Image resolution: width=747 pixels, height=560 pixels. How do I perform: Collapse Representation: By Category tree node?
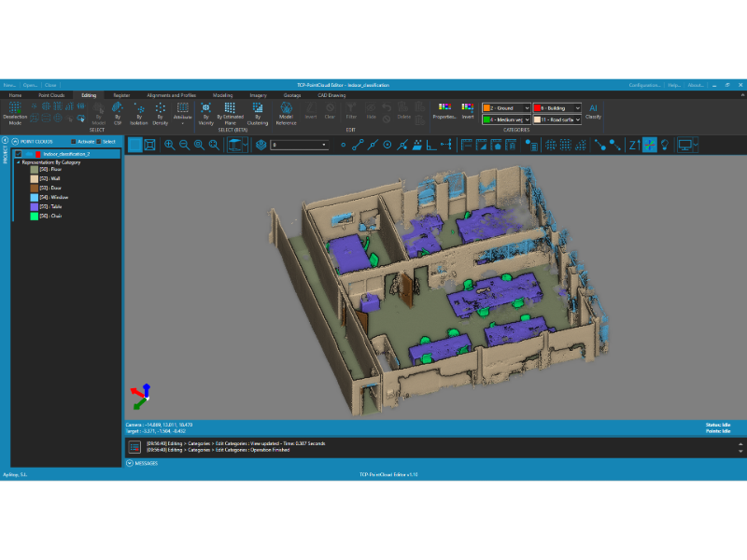pyautogui.click(x=19, y=162)
